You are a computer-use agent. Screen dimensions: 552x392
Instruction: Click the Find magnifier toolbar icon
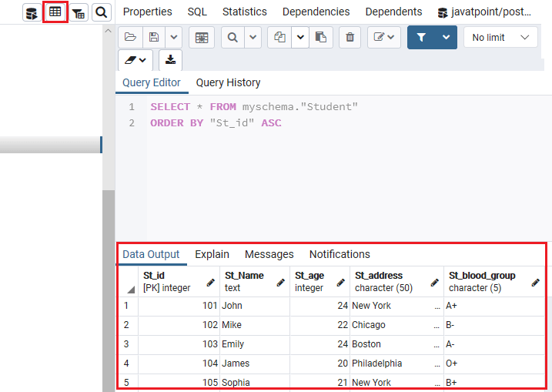point(233,37)
